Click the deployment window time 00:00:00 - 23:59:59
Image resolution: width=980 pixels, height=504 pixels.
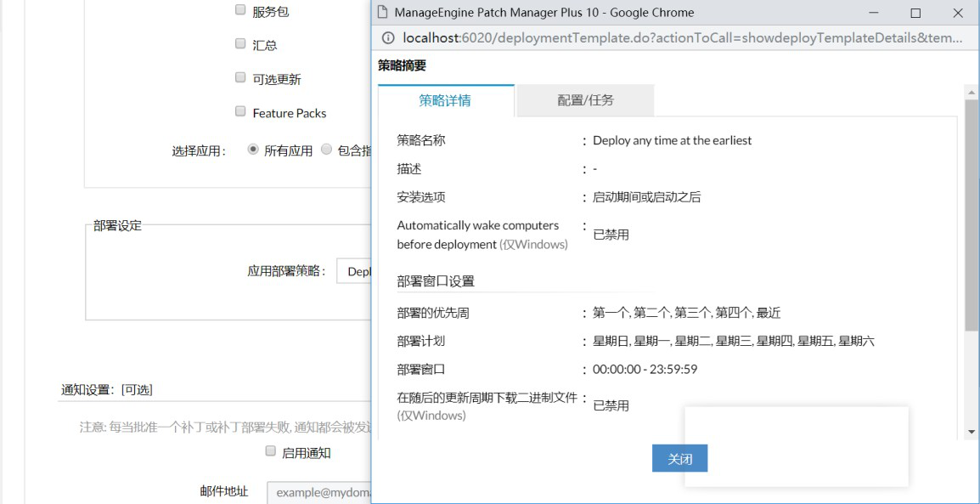645,370
